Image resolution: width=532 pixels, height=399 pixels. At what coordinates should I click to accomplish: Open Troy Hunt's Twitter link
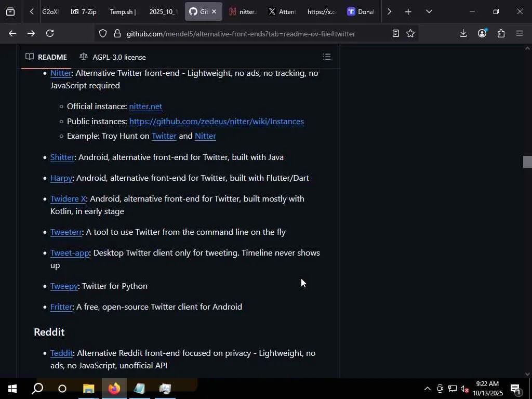pos(164,136)
